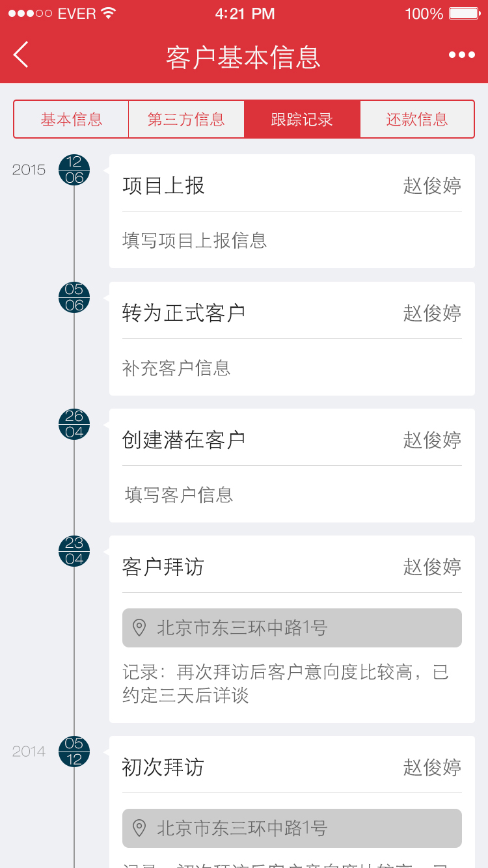Select the 23/04 timeline date marker
This screenshot has width=488, height=868.
point(74,551)
